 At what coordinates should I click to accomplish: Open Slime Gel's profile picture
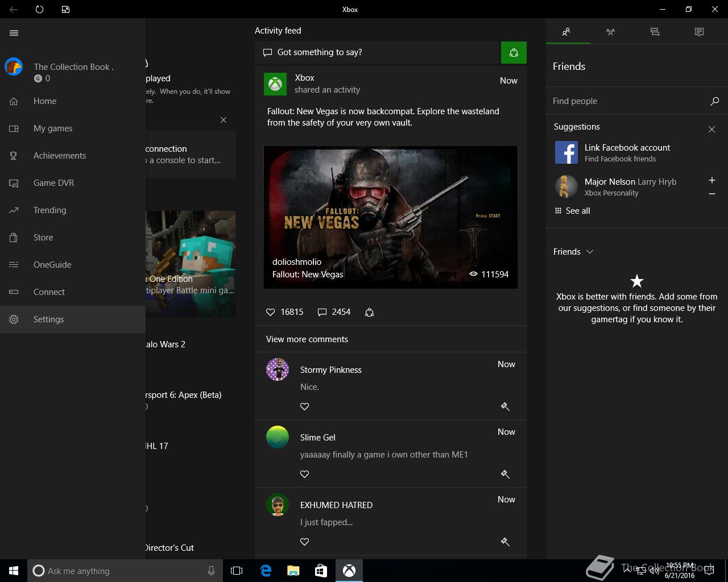[278, 437]
